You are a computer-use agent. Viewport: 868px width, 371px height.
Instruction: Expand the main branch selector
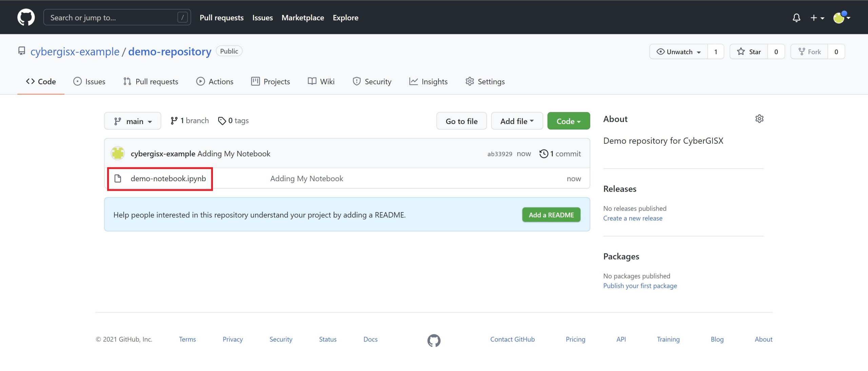point(133,121)
